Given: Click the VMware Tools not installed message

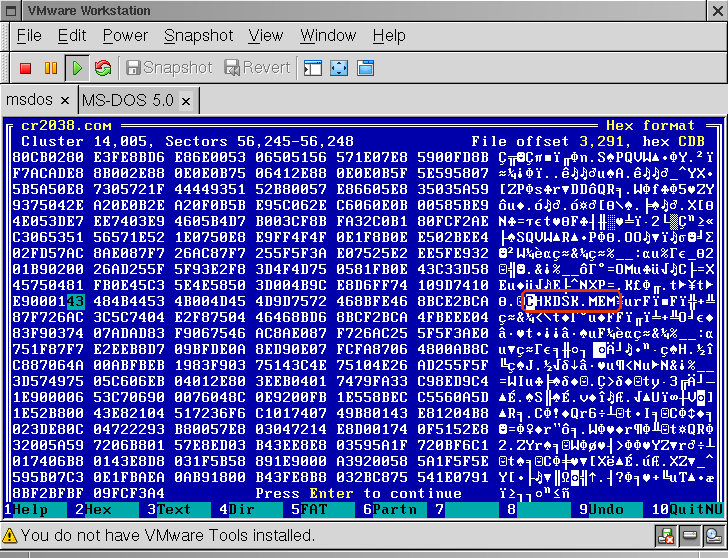Looking at the screenshot, I should [x=168, y=536].
